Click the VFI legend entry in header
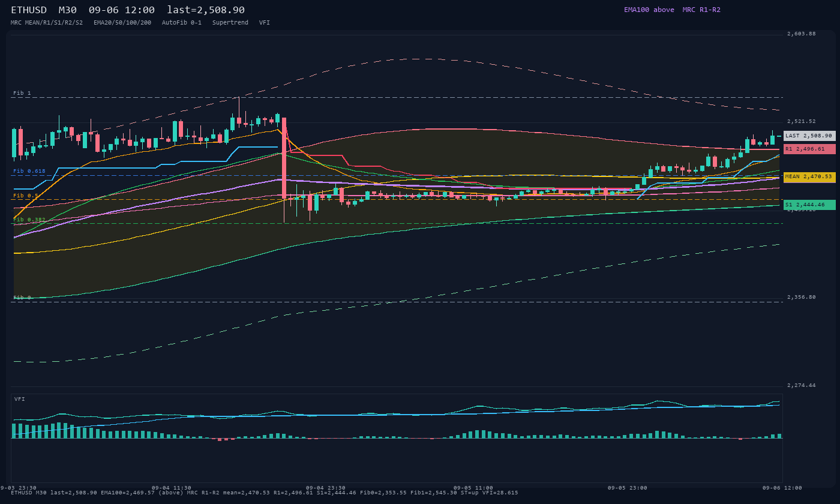 point(265,23)
